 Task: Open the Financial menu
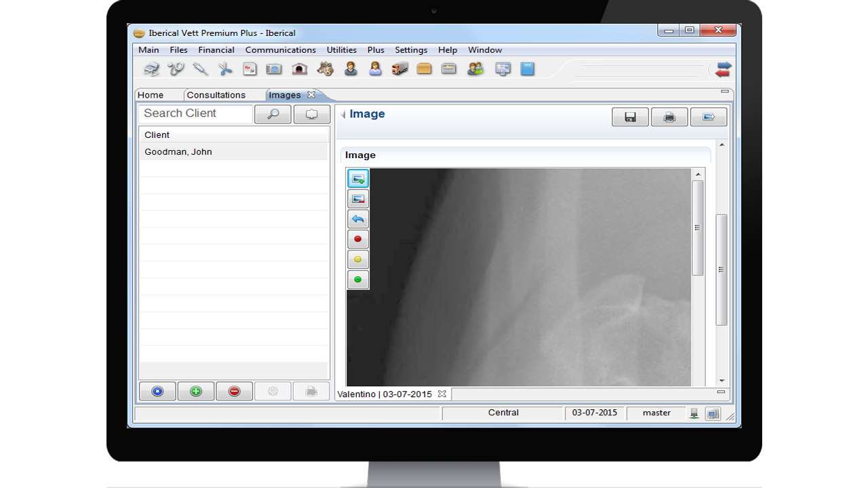216,50
